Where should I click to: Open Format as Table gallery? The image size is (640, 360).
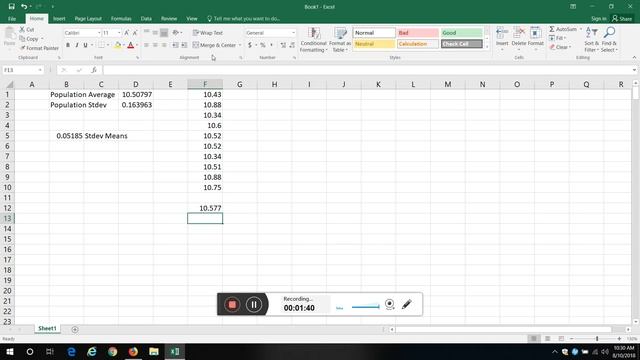click(x=340, y=40)
